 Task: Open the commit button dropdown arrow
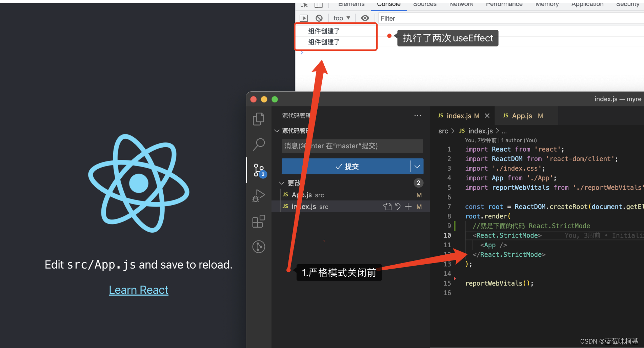(417, 167)
